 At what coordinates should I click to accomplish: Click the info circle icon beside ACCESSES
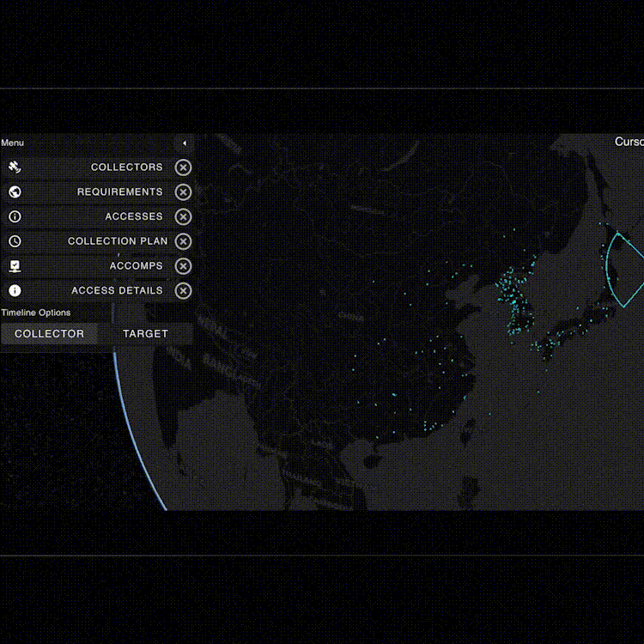pyautogui.click(x=15, y=216)
